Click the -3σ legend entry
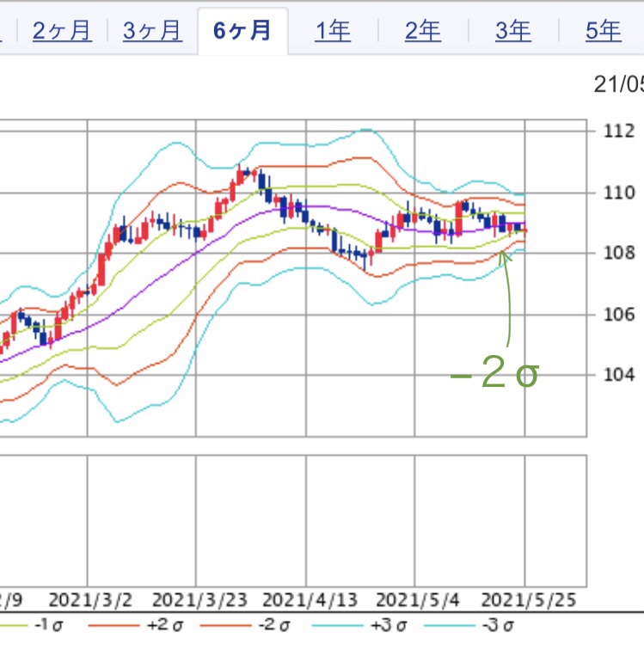 [469, 625]
